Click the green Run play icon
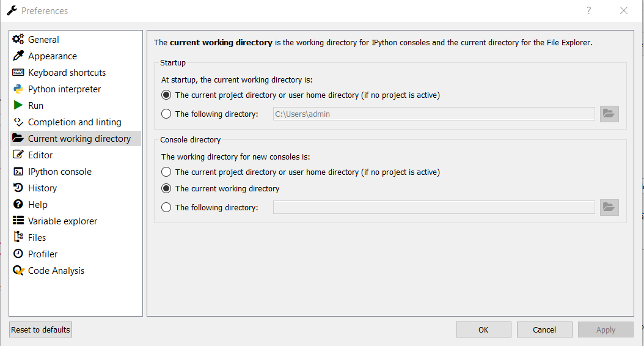Screen dimensions: 644x346 click(18, 106)
